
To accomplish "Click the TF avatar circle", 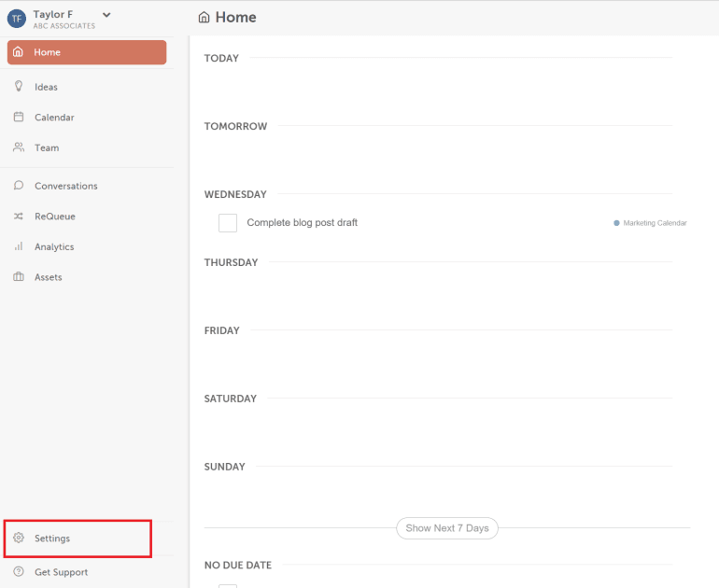I will 17,19.
